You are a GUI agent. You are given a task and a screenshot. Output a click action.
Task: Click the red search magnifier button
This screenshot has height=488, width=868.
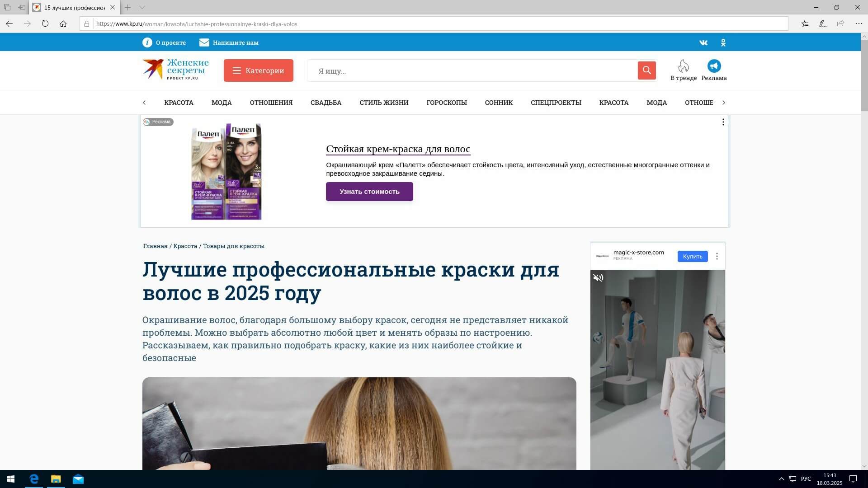click(x=646, y=70)
